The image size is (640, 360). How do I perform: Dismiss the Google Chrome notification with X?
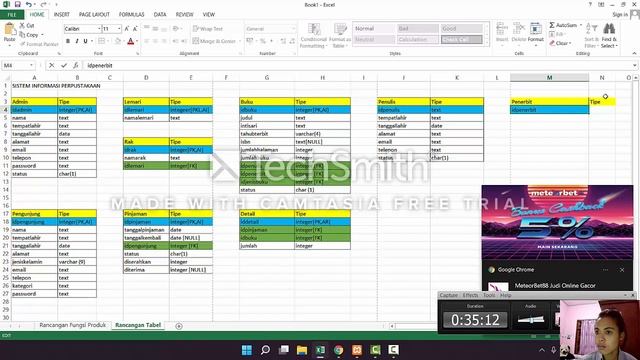tap(622, 270)
